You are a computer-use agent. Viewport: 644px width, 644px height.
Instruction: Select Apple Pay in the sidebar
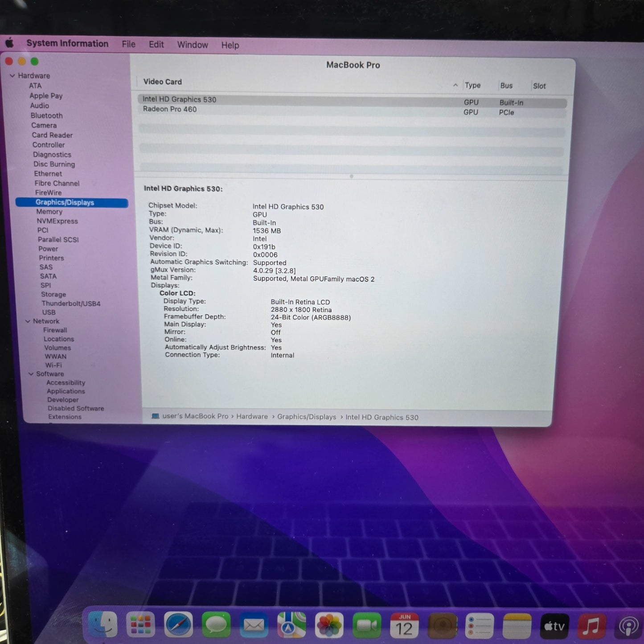46,96
